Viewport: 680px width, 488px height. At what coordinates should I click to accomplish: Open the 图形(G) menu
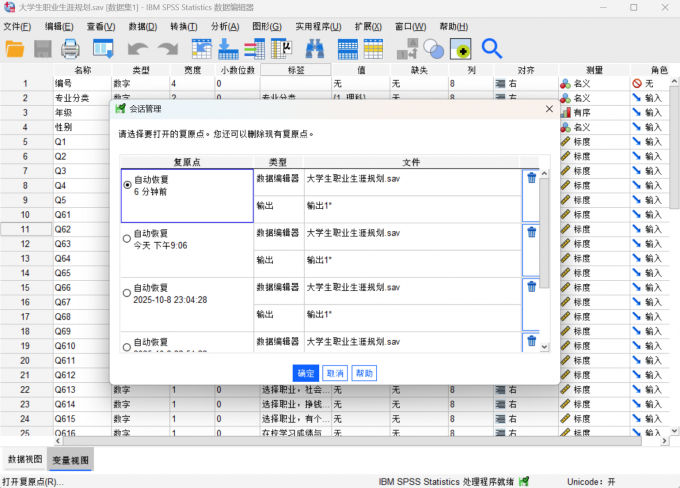267,26
